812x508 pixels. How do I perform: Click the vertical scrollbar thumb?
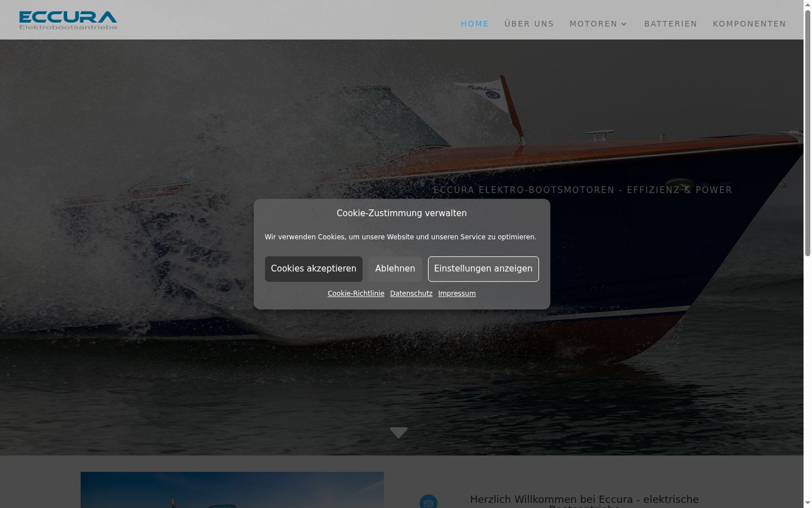click(807, 133)
